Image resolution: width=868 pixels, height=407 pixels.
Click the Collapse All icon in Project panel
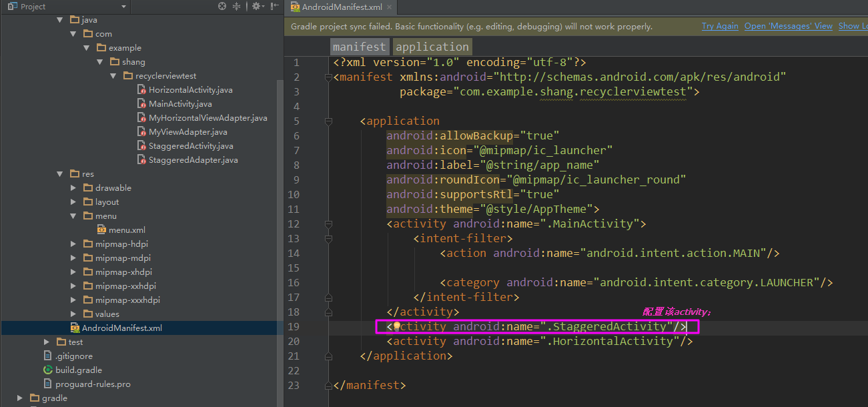[x=237, y=7]
